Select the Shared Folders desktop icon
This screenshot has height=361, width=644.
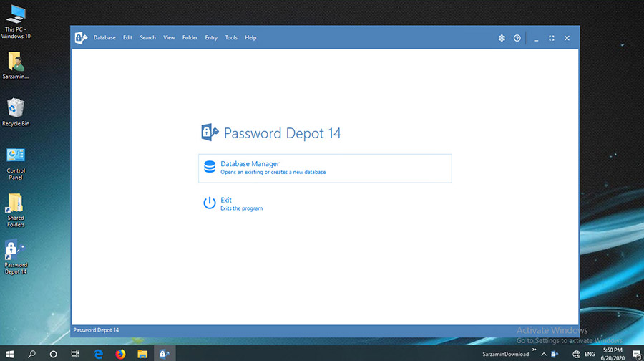point(16,211)
